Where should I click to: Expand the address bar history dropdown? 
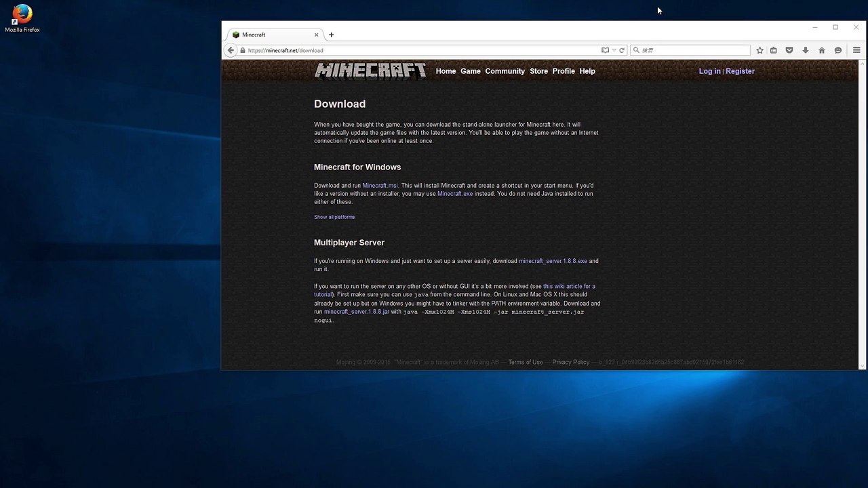click(614, 50)
